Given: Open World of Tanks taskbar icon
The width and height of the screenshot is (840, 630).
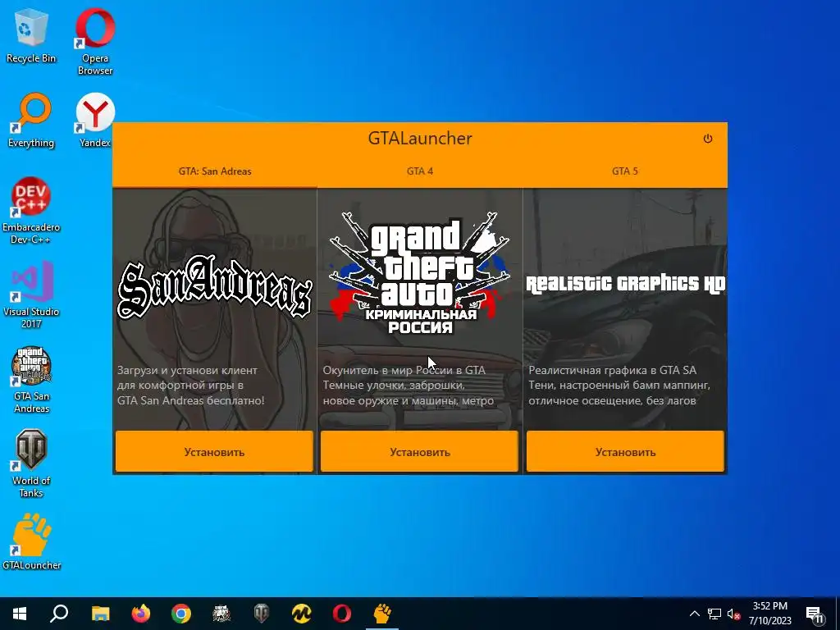Looking at the screenshot, I should (x=262, y=614).
